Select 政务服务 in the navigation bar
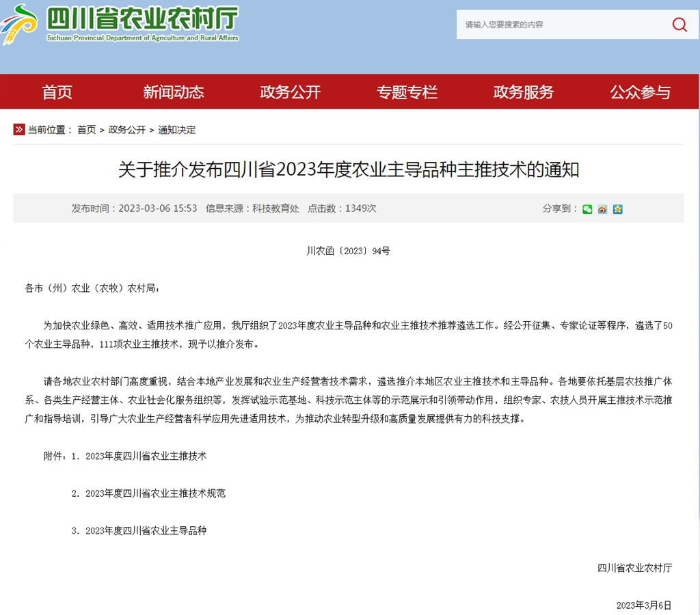Viewport: 700px width, 615px height. pyautogui.click(x=524, y=92)
